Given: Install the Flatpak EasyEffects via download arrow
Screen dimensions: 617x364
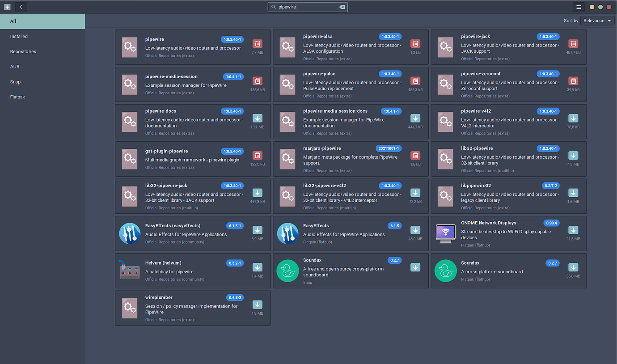Looking at the screenshot, I should pyautogui.click(x=415, y=230).
